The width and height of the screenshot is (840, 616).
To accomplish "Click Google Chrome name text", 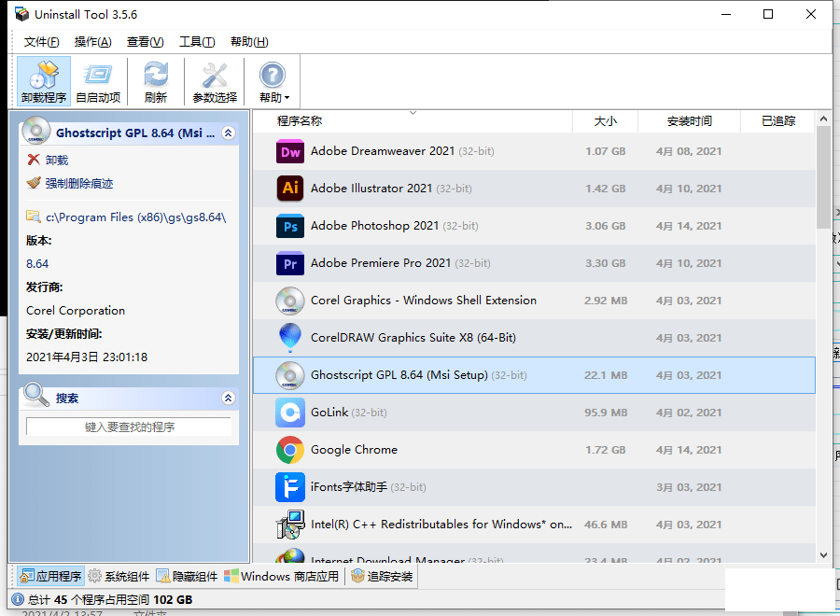I will [354, 450].
